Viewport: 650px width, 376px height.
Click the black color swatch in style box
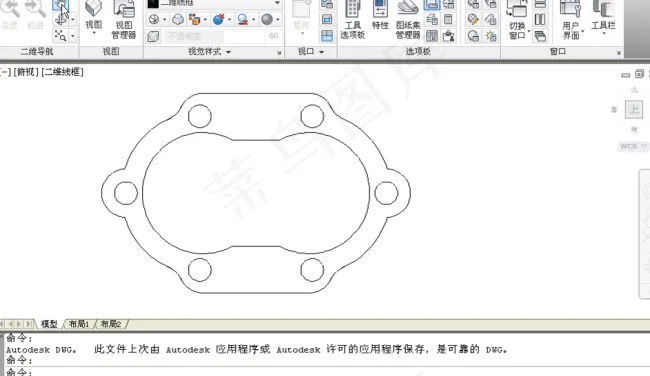[x=153, y=3]
